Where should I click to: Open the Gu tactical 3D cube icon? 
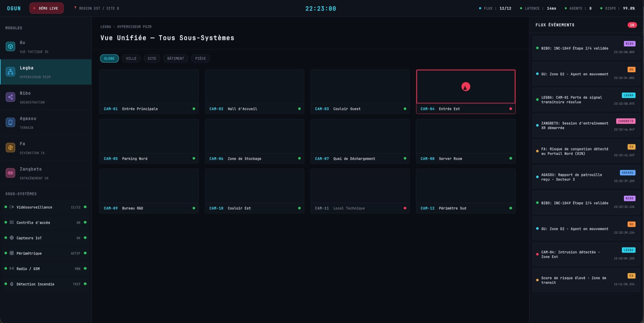pyautogui.click(x=10, y=46)
